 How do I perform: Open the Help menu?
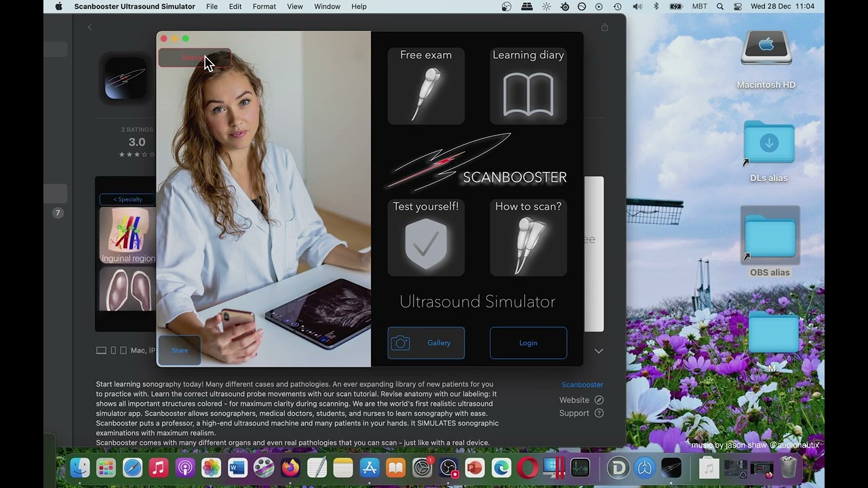pyautogui.click(x=359, y=7)
